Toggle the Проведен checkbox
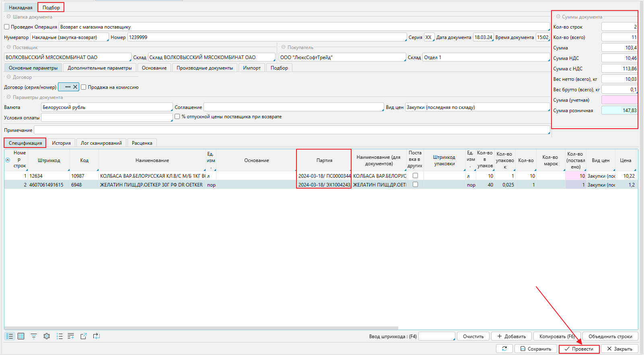Screen dimensions: 644x355 (x=7, y=27)
